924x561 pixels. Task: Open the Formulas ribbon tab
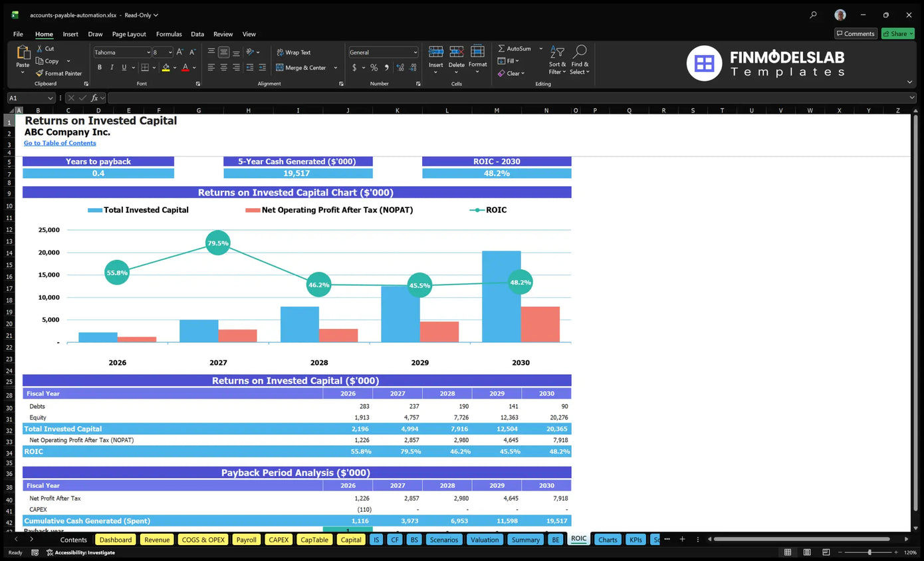pyautogui.click(x=169, y=34)
